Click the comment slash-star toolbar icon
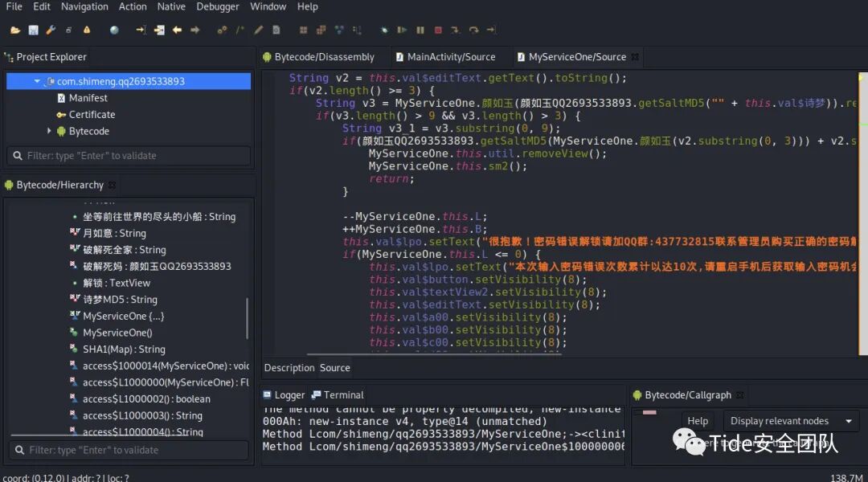 tap(240, 30)
